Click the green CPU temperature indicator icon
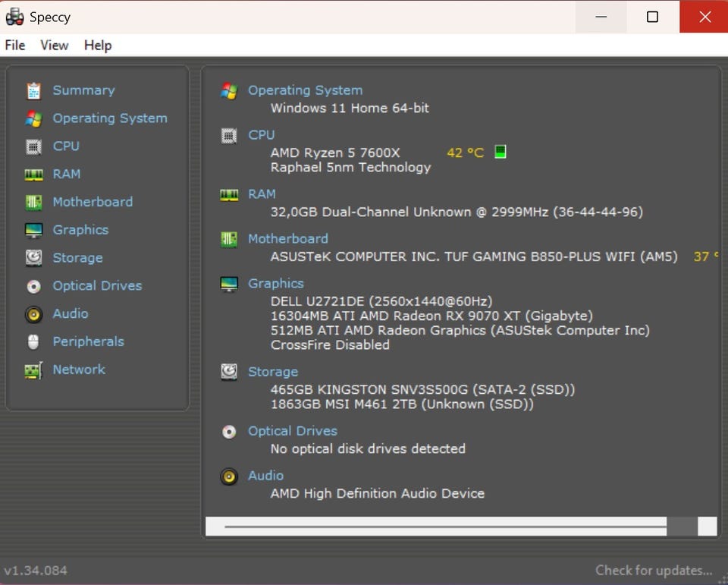Viewport: 728px width, 585px height. tap(500, 152)
